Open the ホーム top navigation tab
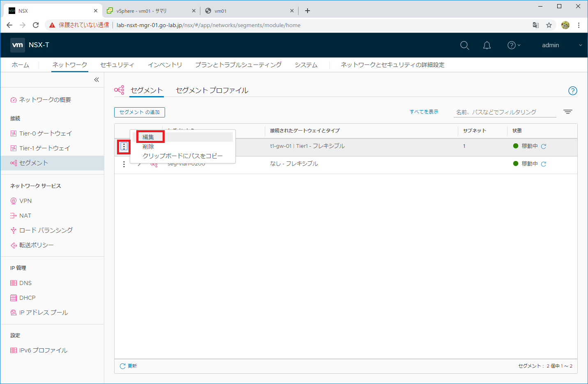The image size is (588, 384). point(20,65)
